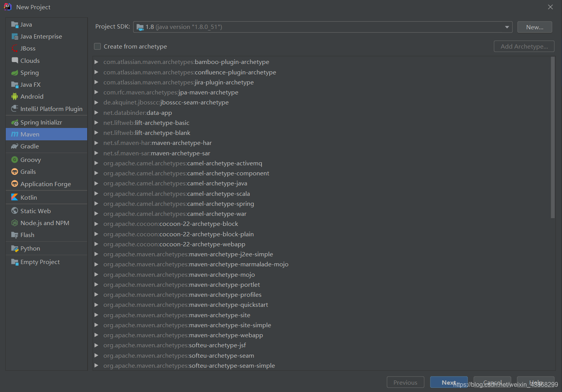The height and width of the screenshot is (392, 562).
Task: Expand cocoon-22-archetype-block node
Action: (x=96, y=224)
